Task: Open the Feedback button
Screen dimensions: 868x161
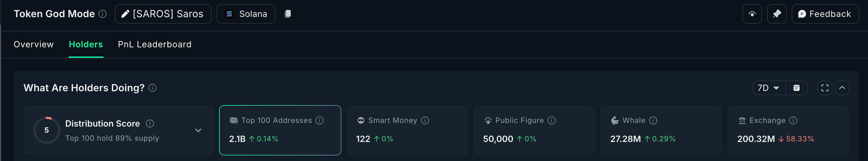Action: click(x=825, y=14)
